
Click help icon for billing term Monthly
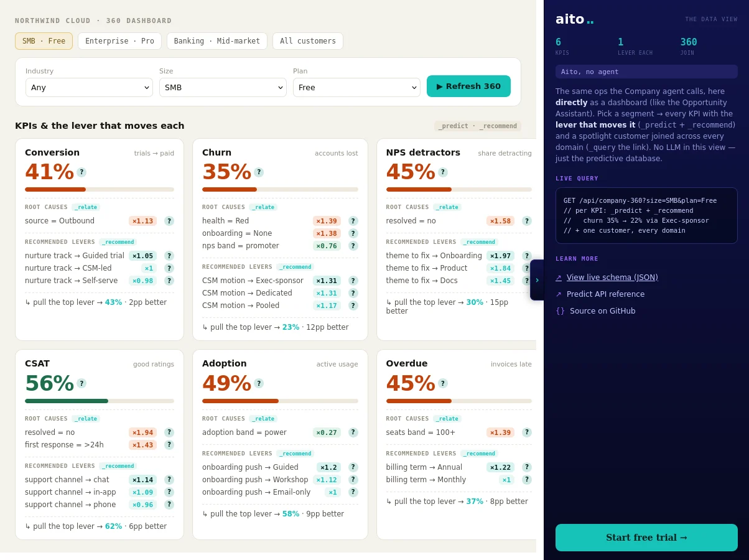(x=527, y=480)
